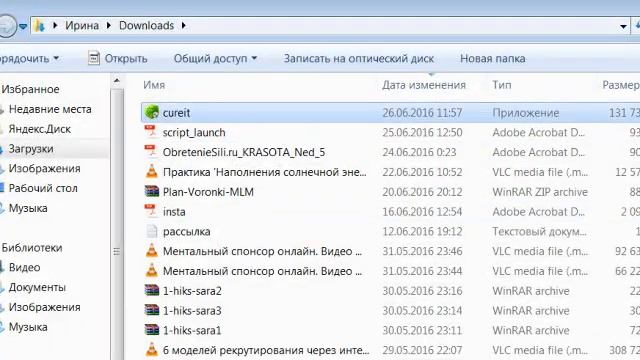Click the insta PDF icon
The height and width of the screenshot is (360, 640).
click(x=151, y=211)
